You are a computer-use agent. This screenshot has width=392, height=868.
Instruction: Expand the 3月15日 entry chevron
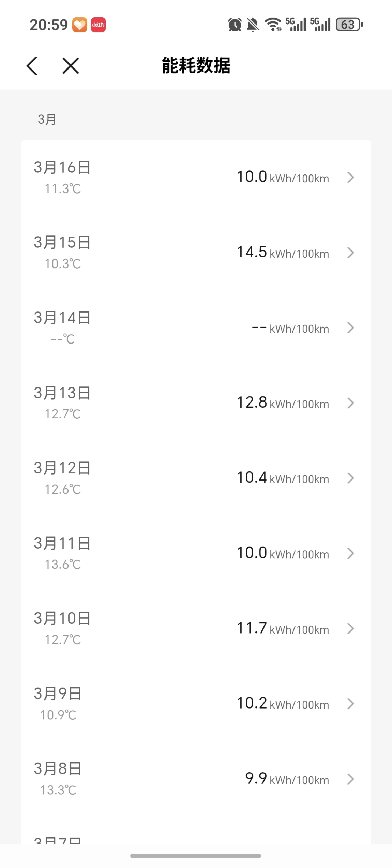[x=350, y=253]
